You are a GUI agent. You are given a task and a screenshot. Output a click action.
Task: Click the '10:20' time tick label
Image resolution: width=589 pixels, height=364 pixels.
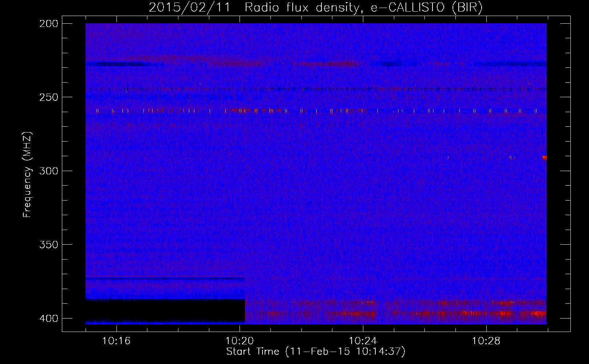pyautogui.click(x=240, y=341)
